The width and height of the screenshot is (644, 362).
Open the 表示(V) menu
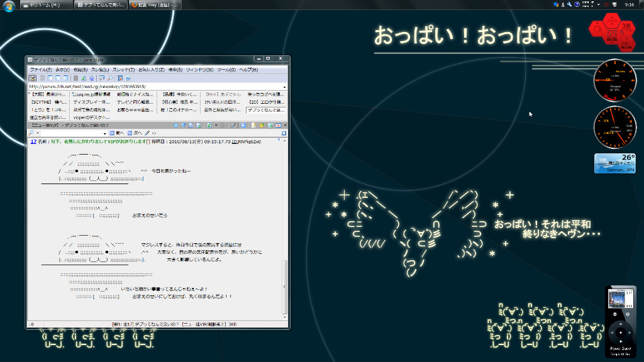63,70
